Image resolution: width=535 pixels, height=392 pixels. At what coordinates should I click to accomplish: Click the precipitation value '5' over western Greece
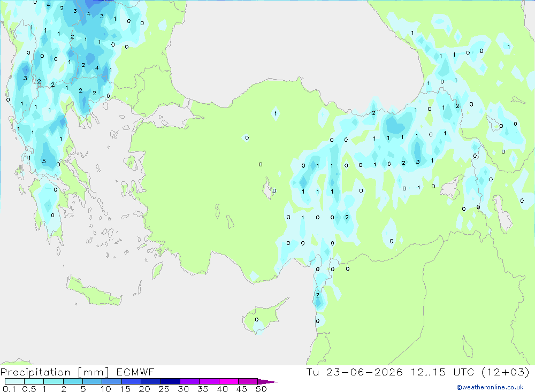point(44,161)
